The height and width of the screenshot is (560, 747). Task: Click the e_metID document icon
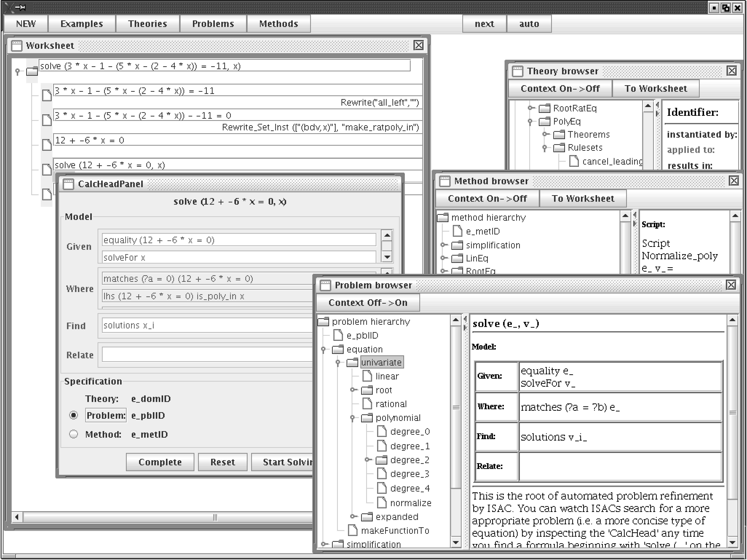click(x=457, y=231)
